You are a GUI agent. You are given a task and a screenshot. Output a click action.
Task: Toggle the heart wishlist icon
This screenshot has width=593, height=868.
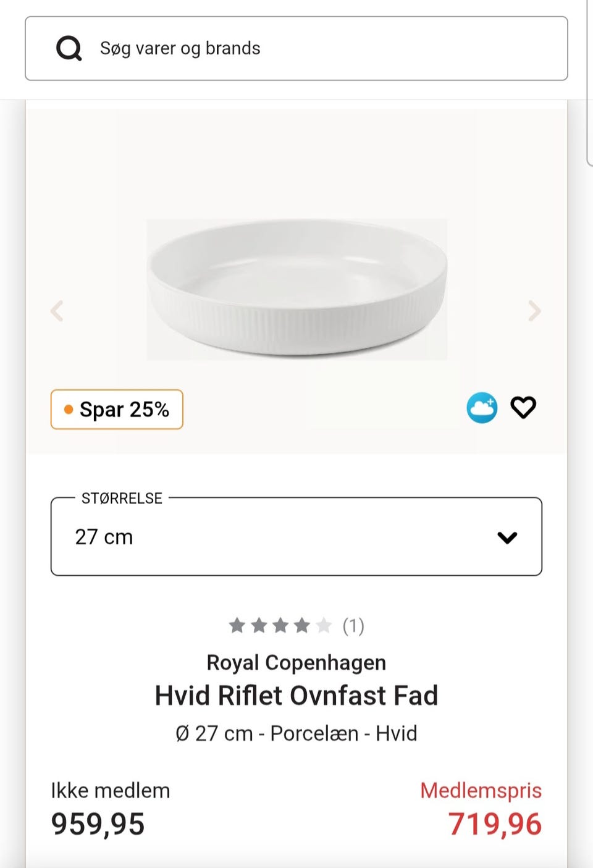[x=523, y=408]
